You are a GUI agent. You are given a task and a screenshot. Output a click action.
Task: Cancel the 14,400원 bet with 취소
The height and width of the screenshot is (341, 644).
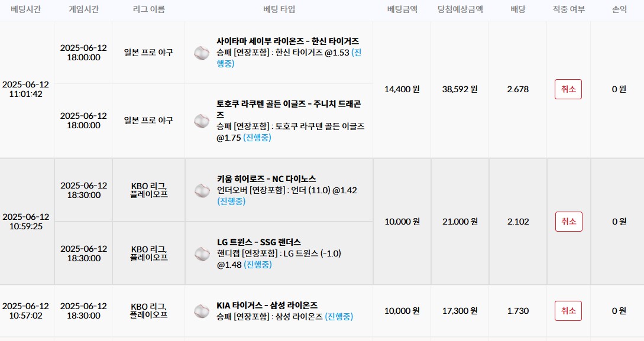(568, 89)
